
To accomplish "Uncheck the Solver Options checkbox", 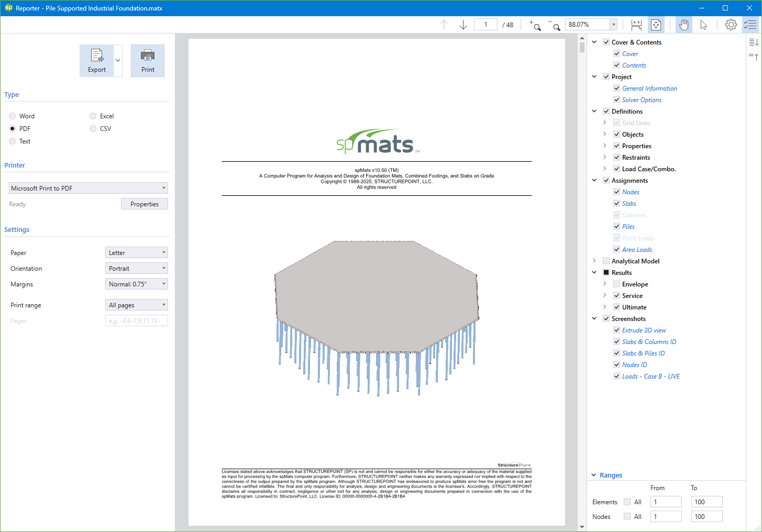I will coord(616,100).
